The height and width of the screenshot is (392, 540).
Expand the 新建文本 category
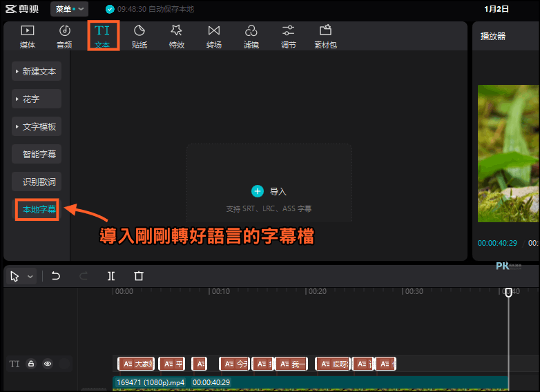pos(37,71)
